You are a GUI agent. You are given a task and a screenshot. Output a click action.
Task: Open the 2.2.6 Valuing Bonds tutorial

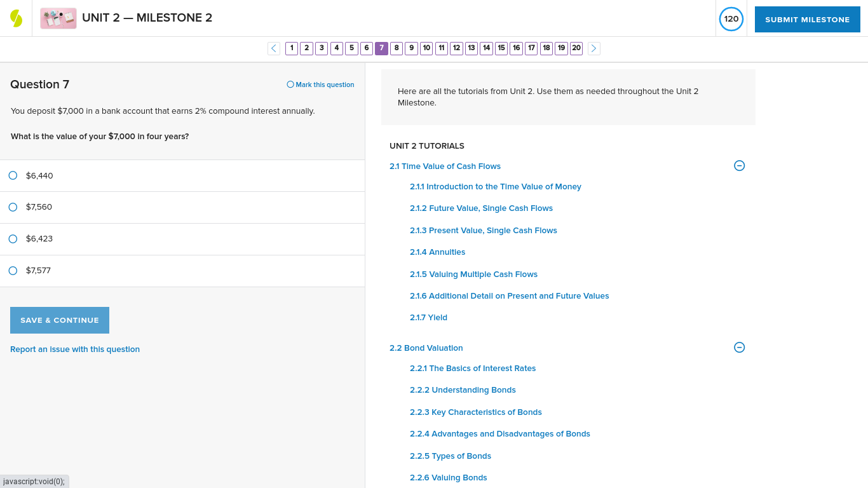click(448, 477)
